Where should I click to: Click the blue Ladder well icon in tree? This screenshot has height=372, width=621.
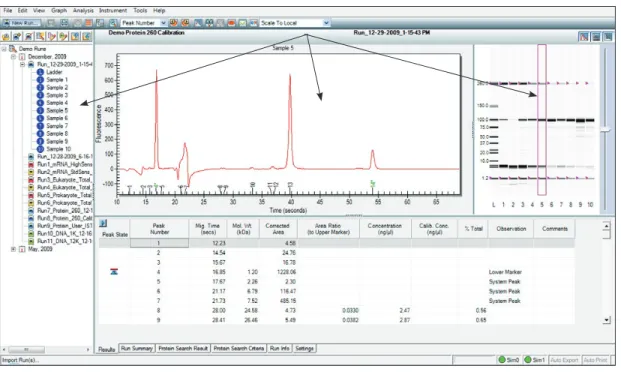tap(40, 72)
